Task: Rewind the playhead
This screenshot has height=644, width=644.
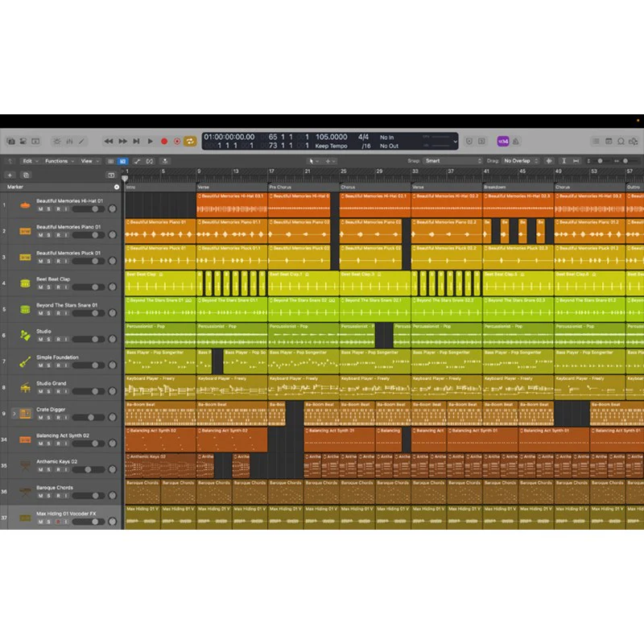Action: tap(109, 142)
